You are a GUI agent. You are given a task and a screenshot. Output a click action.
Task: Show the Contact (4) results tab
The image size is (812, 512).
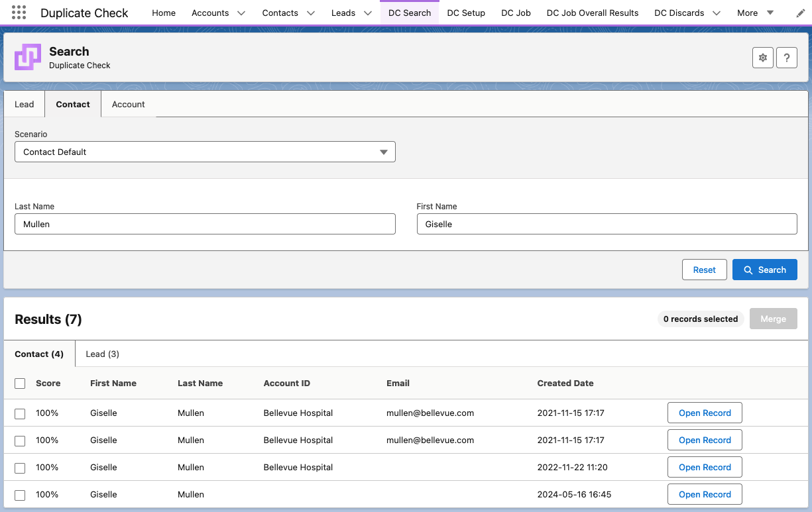click(39, 354)
